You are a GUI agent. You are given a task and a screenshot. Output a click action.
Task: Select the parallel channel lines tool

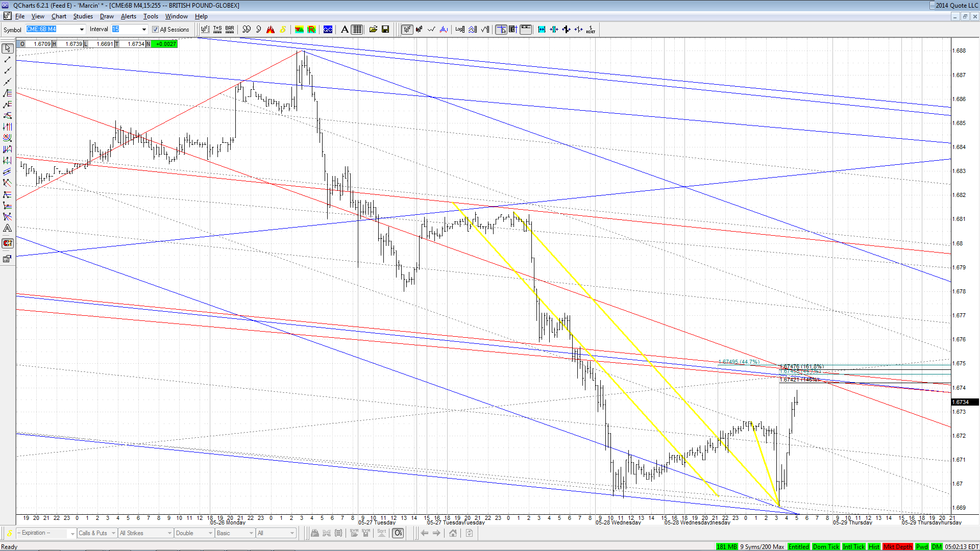coord(7,172)
